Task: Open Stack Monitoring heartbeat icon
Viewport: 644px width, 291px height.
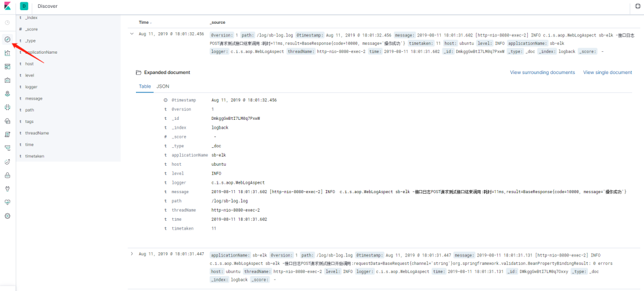Action: [7, 202]
